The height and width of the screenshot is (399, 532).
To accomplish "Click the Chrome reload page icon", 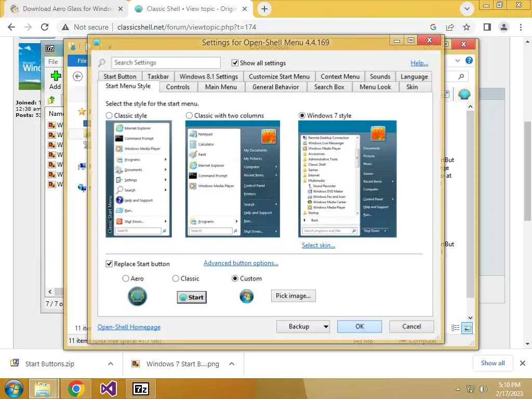I will (45, 27).
